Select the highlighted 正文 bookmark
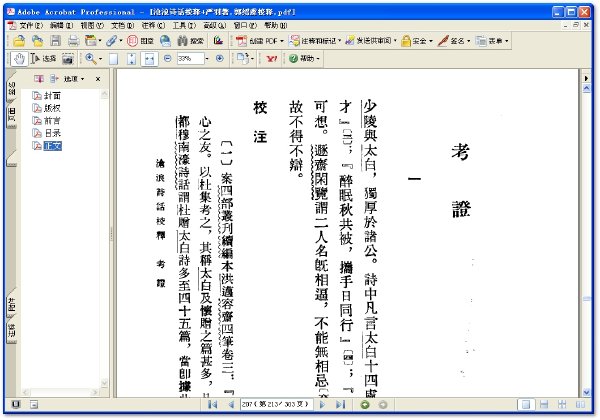This screenshot has height=420, width=600. (52, 146)
